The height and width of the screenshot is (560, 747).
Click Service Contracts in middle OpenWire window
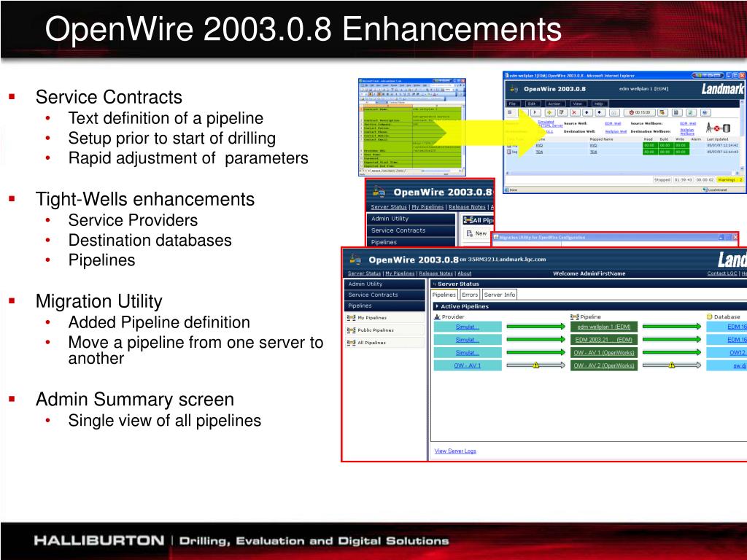(x=411, y=230)
